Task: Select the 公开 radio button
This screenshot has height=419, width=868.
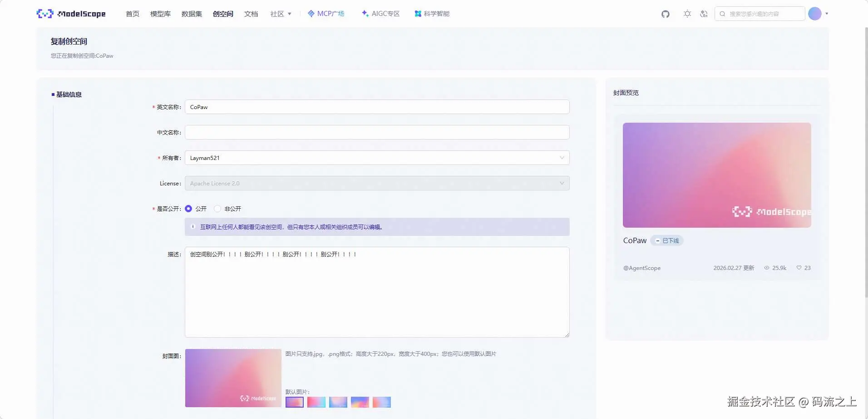Action: point(188,209)
